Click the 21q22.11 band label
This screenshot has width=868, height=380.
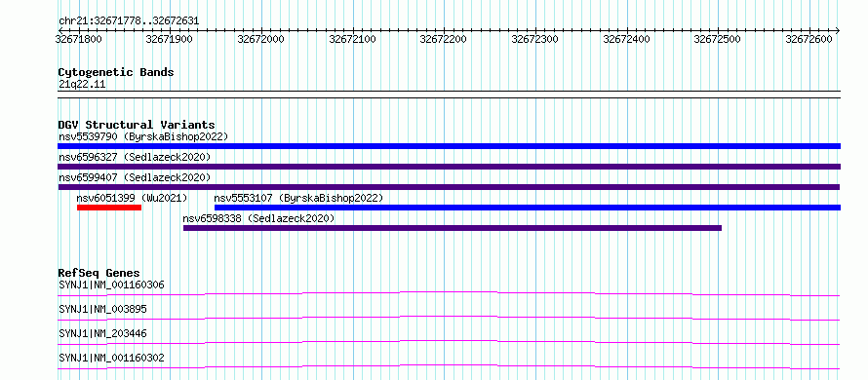[x=82, y=85]
